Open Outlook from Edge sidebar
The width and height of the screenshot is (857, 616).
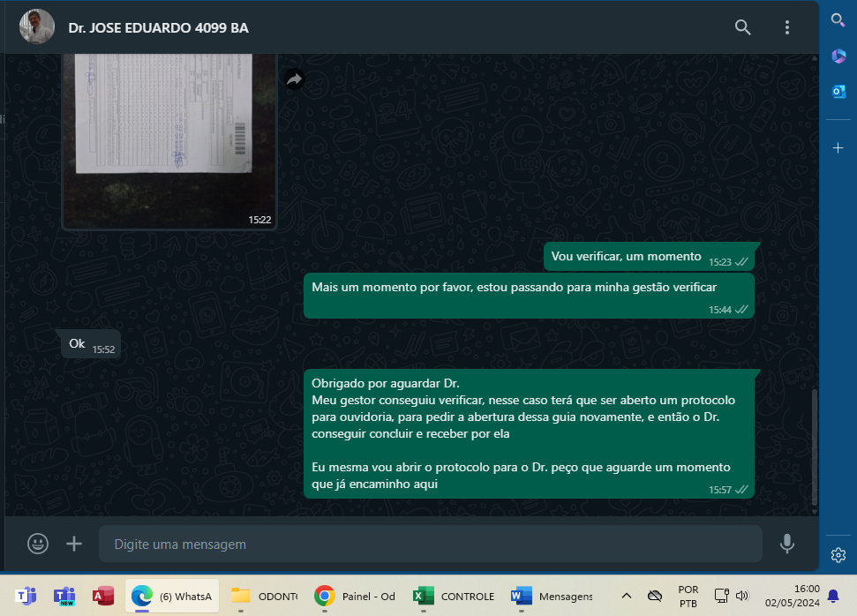838,92
